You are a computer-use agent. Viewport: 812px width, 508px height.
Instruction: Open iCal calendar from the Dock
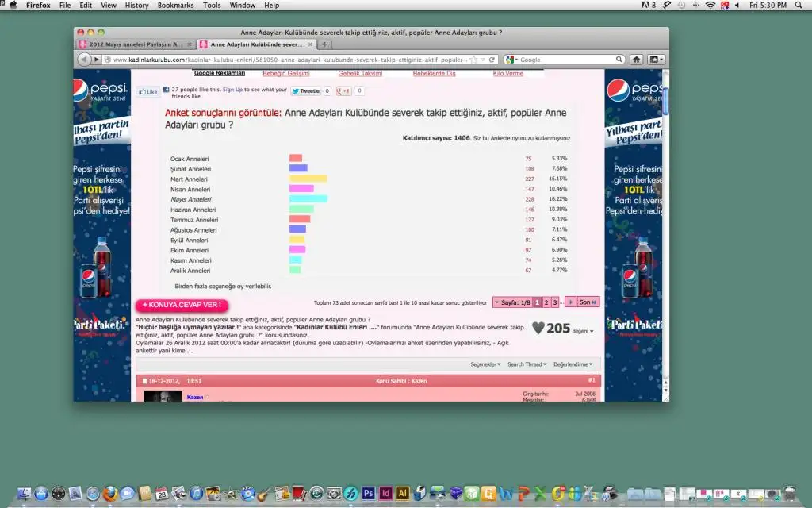pos(162,494)
